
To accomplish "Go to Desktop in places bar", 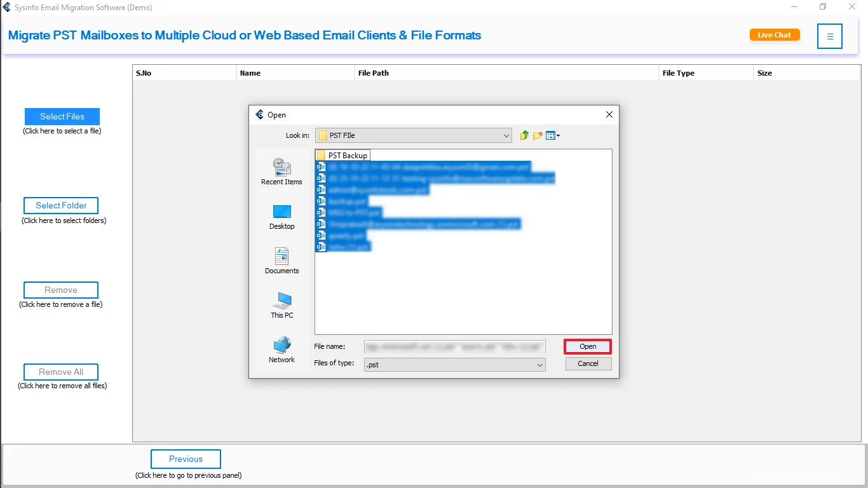I will [281, 217].
